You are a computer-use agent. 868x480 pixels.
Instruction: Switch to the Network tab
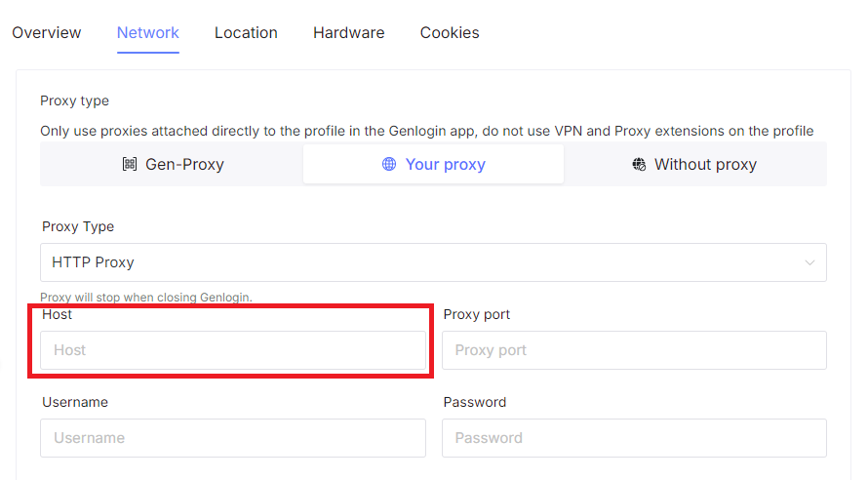pyautogui.click(x=148, y=32)
